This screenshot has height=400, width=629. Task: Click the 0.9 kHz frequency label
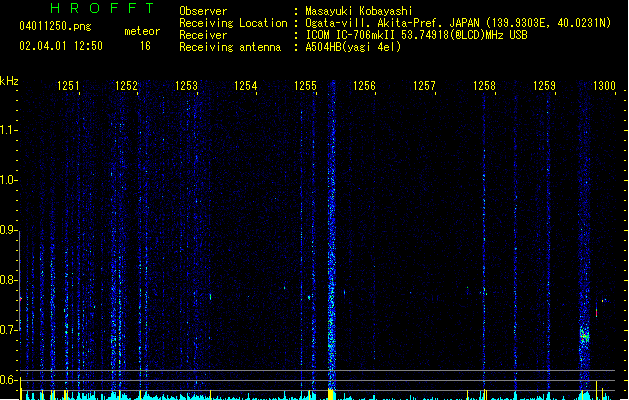pos(8,230)
